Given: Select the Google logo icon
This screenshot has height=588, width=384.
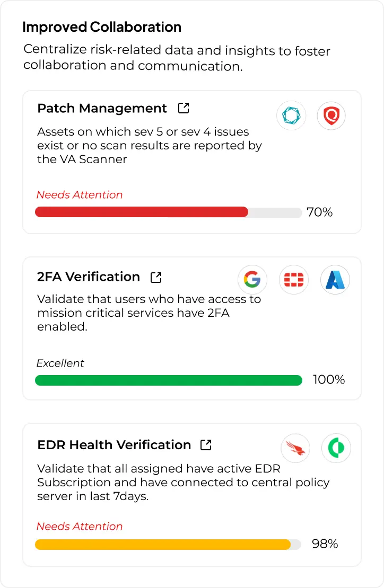Looking at the screenshot, I should tap(252, 279).
